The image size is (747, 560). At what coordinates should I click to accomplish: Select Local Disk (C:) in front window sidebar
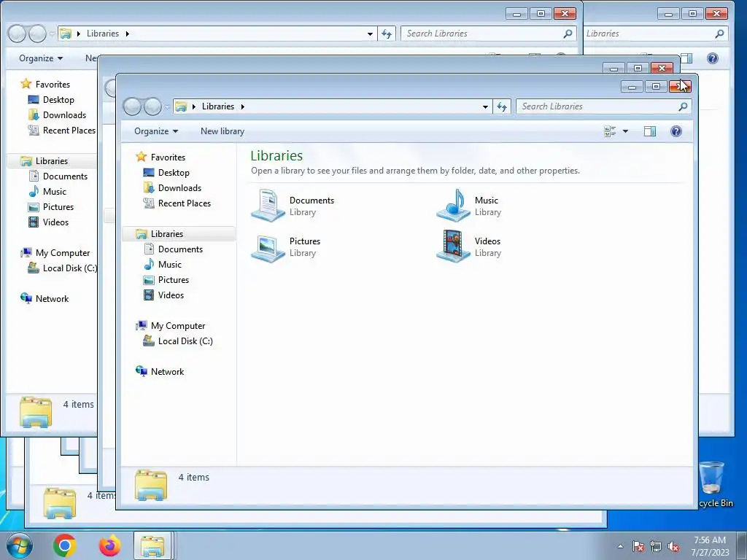click(178, 341)
